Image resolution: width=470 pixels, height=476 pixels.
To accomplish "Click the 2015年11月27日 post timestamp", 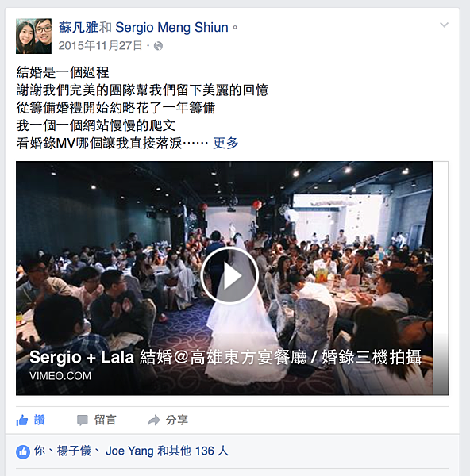I will point(100,45).
